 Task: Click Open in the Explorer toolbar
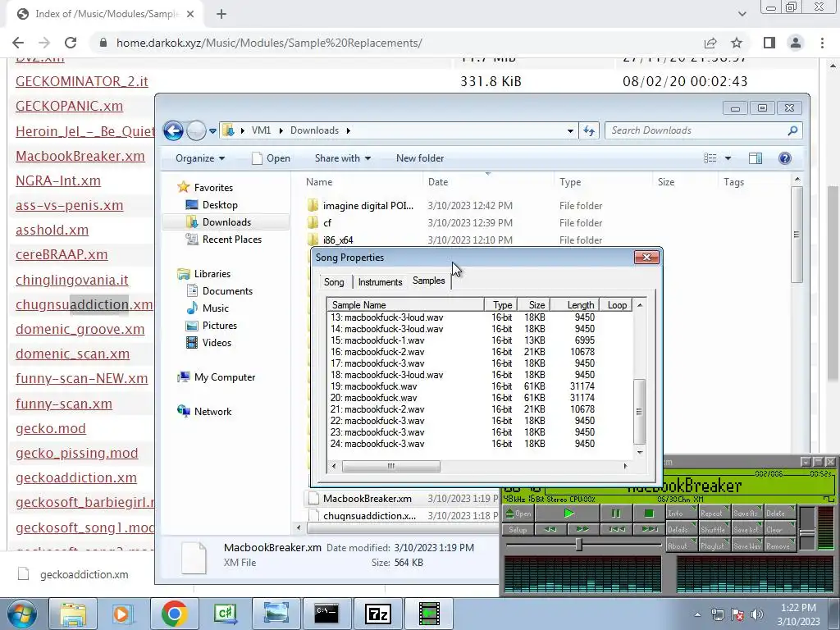click(x=271, y=158)
